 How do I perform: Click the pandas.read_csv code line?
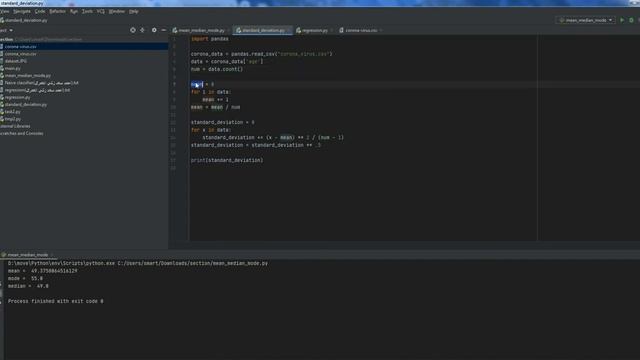(x=261, y=54)
